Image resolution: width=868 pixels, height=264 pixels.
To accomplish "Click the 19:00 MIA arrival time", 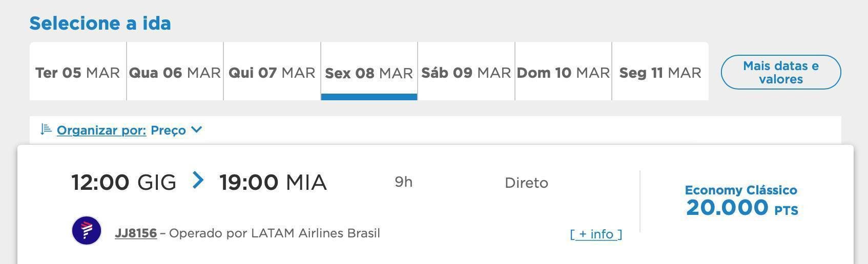I will click(273, 182).
